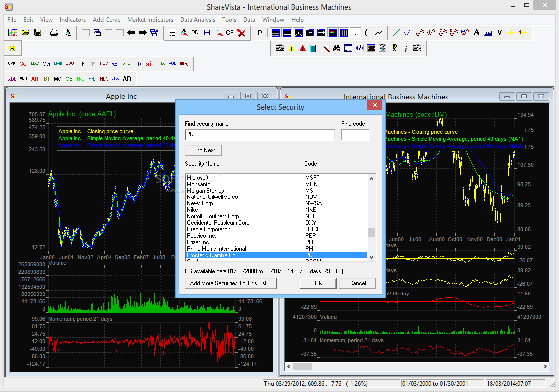The image size is (559, 392).
Task: Click IBM window horizontal scrollbar thumb
Action: 302,366
